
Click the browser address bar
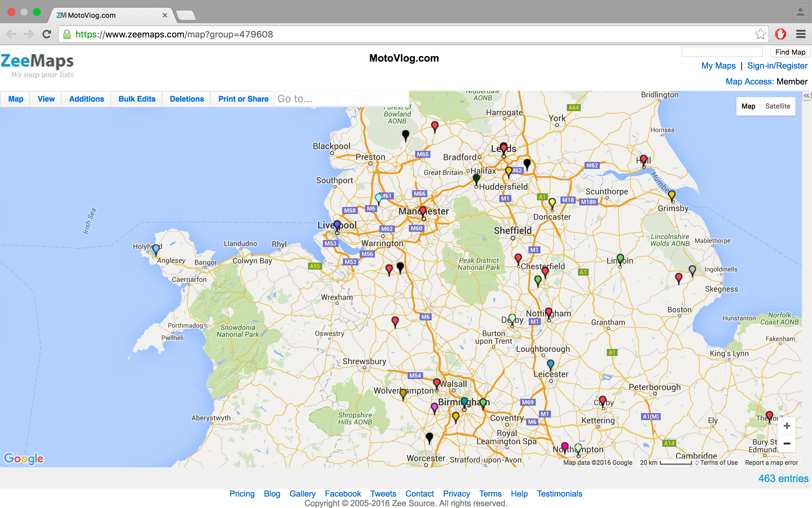413,34
